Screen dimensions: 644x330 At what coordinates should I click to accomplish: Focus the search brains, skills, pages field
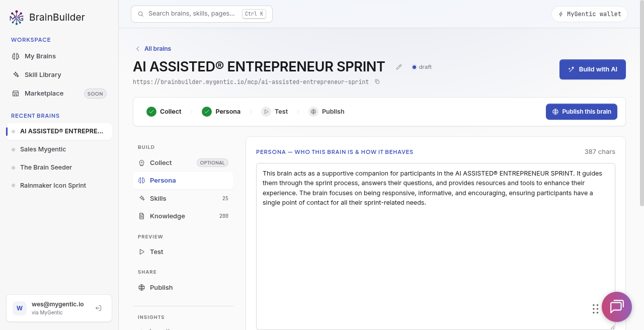coord(202,14)
